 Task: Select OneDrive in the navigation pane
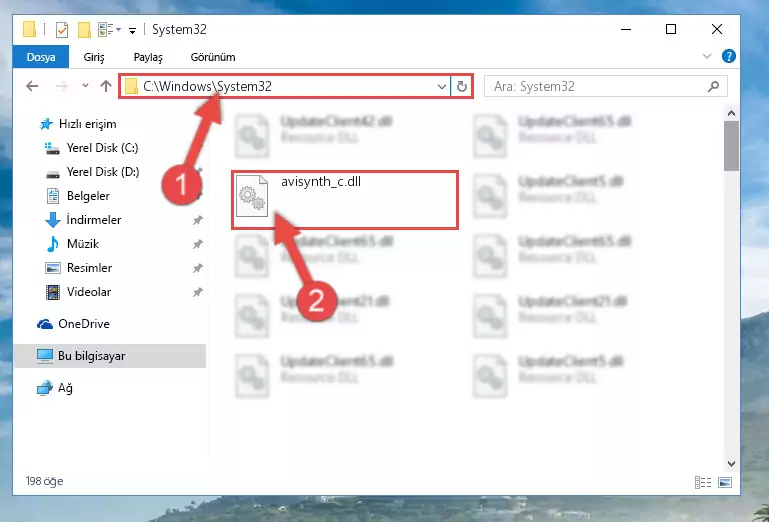pyautogui.click(x=83, y=324)
